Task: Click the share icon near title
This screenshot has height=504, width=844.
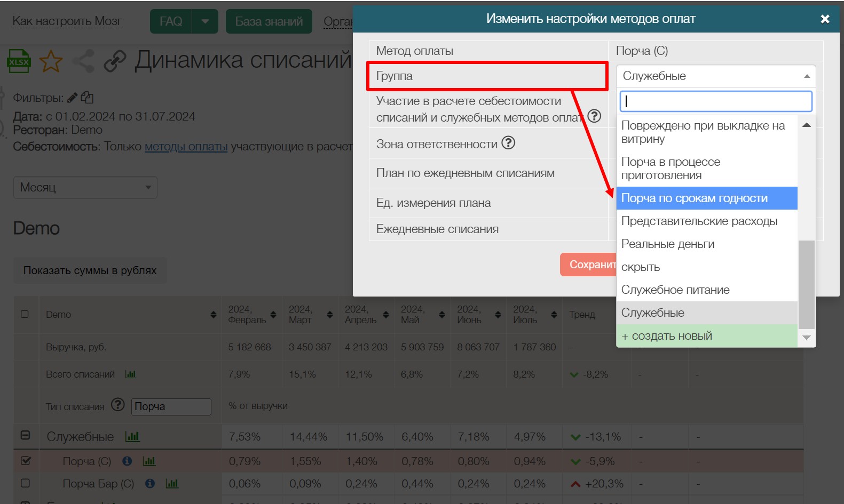Action: (x=83, y=61)
